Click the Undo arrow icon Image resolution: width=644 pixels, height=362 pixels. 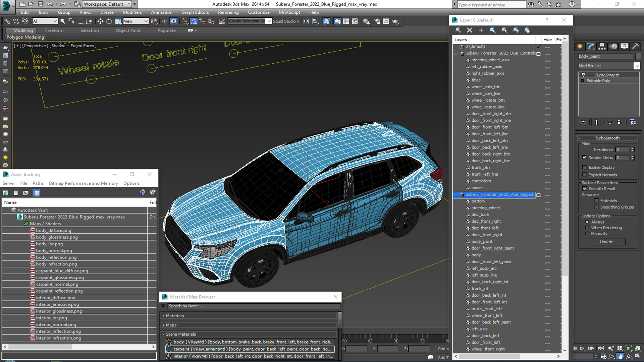(50, 4)
